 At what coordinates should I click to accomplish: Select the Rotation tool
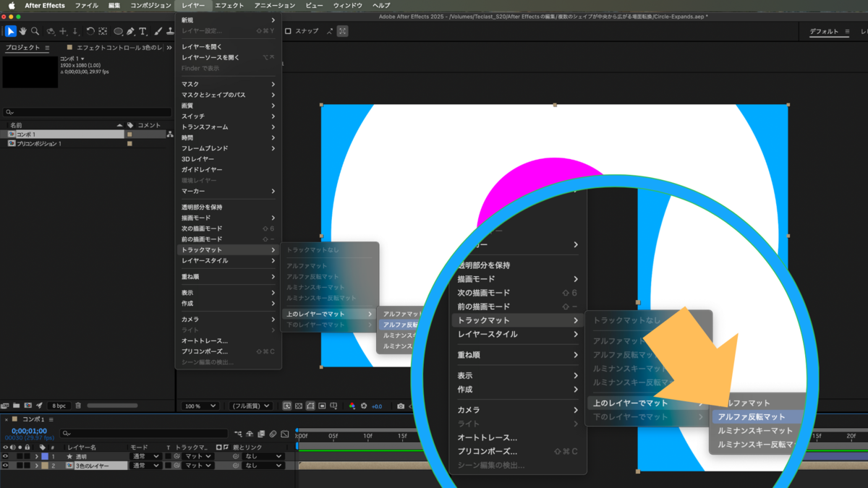[90, 31]
